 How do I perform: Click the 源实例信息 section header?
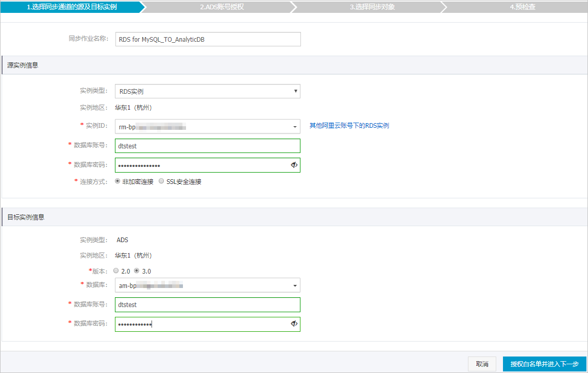click(x=295, y=65)
